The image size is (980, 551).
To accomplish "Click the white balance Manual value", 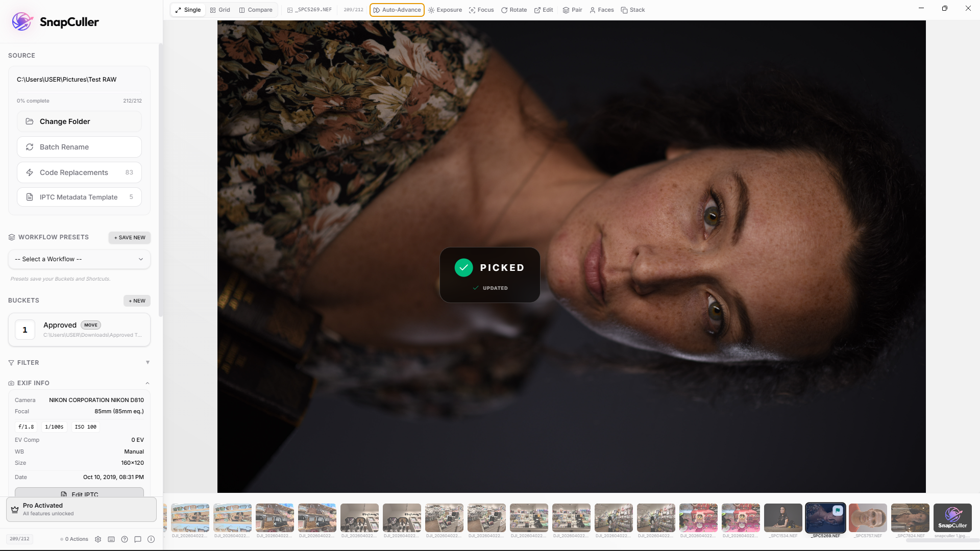I will [x=134, y=452].
